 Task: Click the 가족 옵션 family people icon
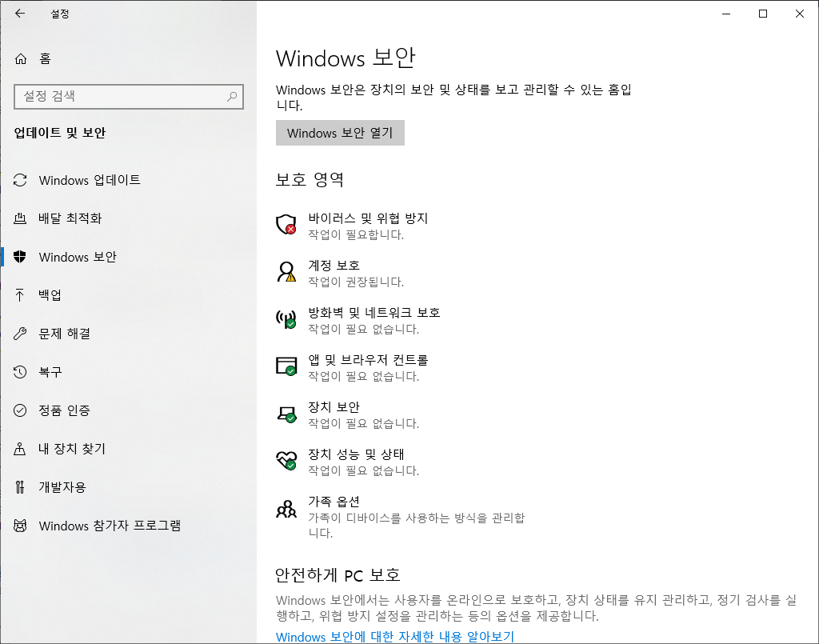coord(286,508)
